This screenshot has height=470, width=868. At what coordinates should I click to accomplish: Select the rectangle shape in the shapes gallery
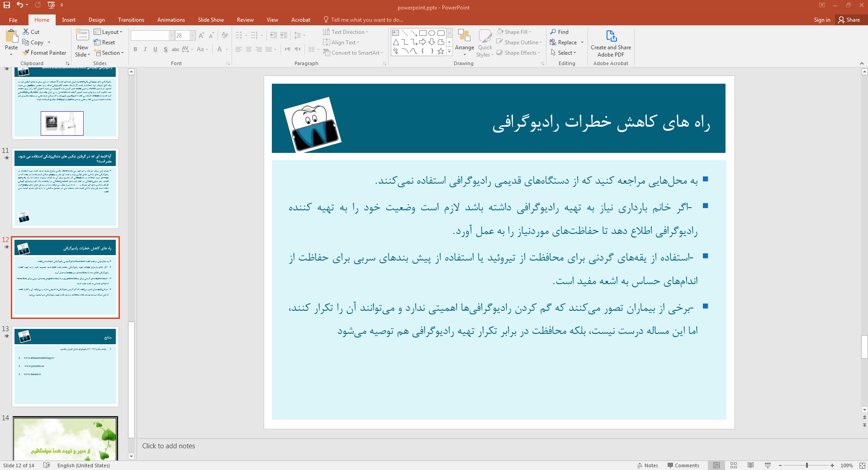[x=422, y=33]
